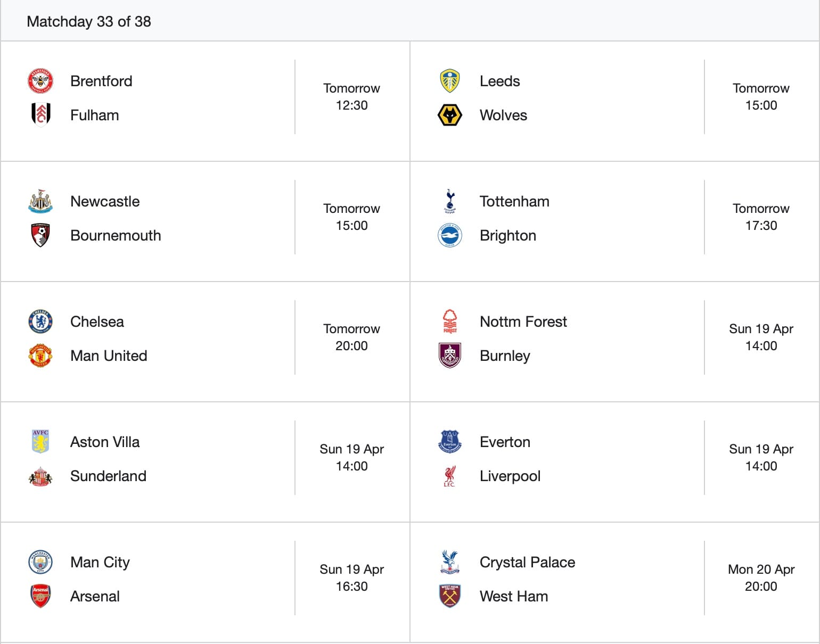Viewport: 820px width, 644px height.
Task: Open the Man United team name
Action: point(109,356)
